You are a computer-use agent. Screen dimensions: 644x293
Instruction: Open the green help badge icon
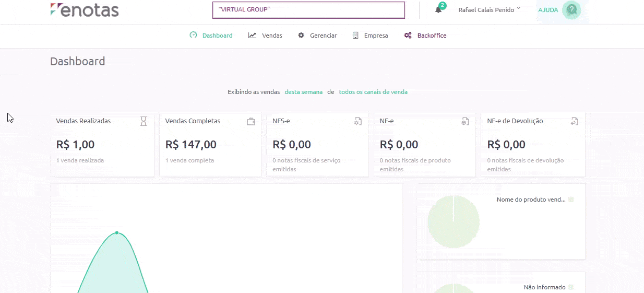pyautogui.click(x=572, y=10)
